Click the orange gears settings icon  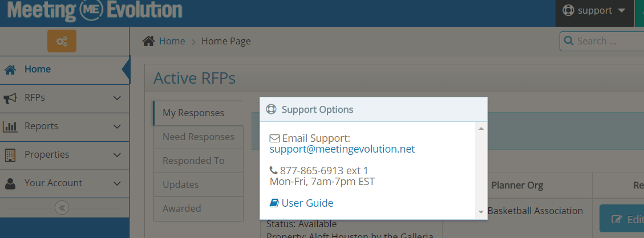tap(62, 41)
